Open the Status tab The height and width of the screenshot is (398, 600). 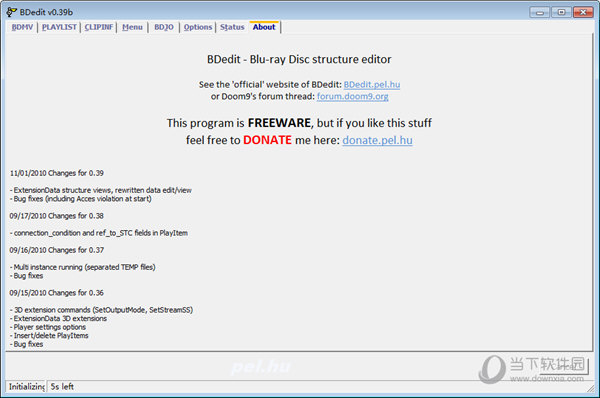(232, 27)
